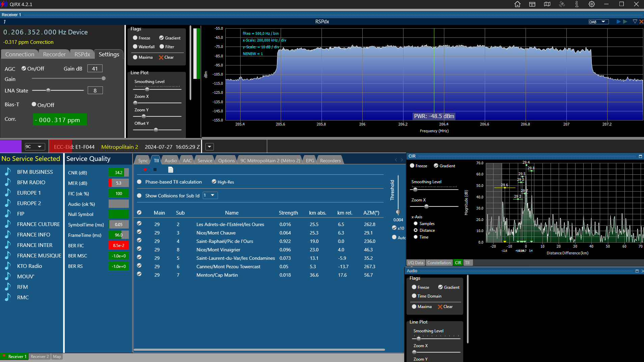This screenshot has width=644, height=362.
Task: Maximize the CIR panel
Action: 640,156
